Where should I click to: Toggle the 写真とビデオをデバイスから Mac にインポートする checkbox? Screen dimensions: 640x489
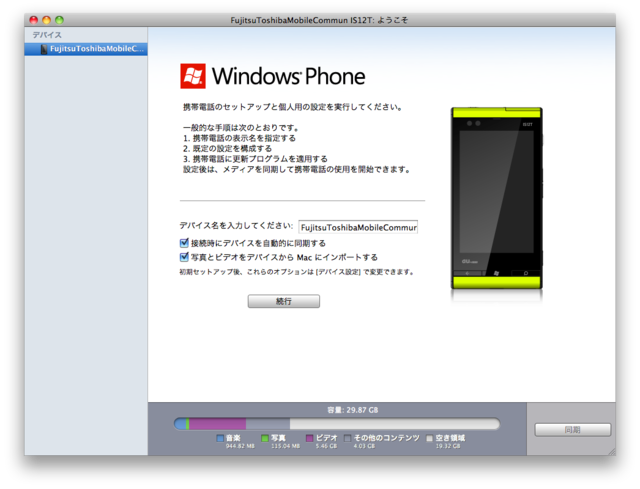pos(184,257)
